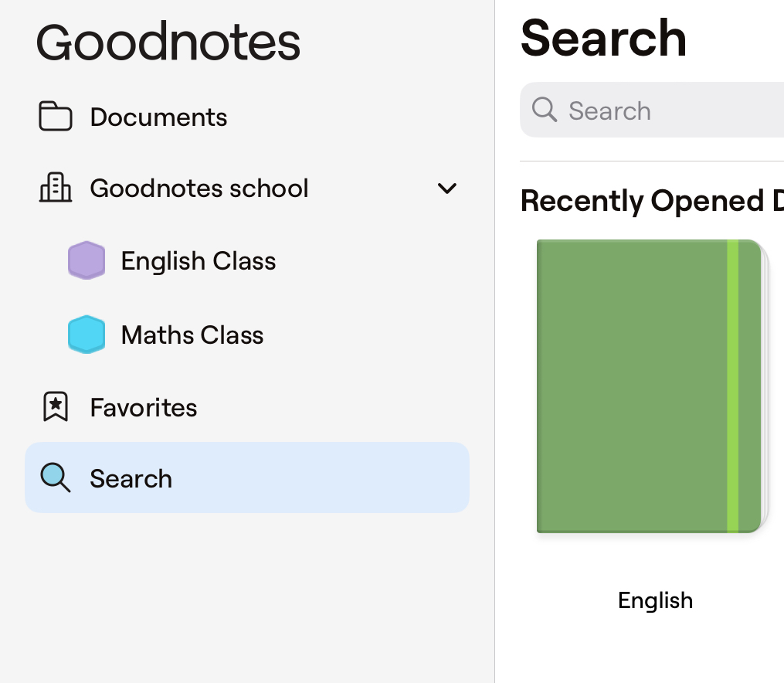
Task: Click the English notebook title text
Action: pyautogui.click(x=655, y=600)
